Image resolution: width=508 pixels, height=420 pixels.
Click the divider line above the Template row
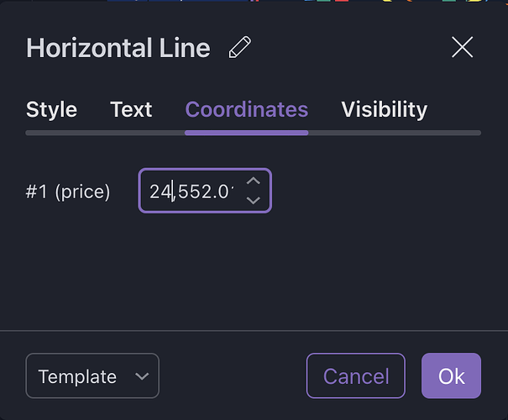pos(254,331)
